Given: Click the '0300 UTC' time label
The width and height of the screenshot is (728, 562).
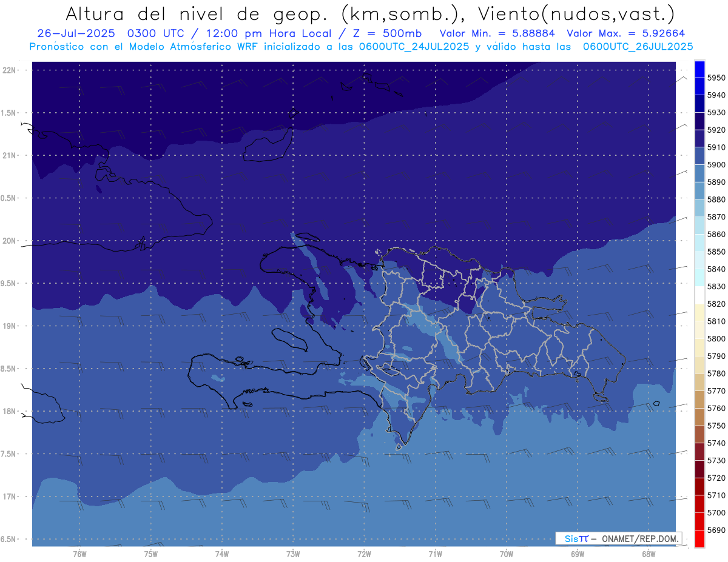Looking at the screenshot, I should 157,33.
